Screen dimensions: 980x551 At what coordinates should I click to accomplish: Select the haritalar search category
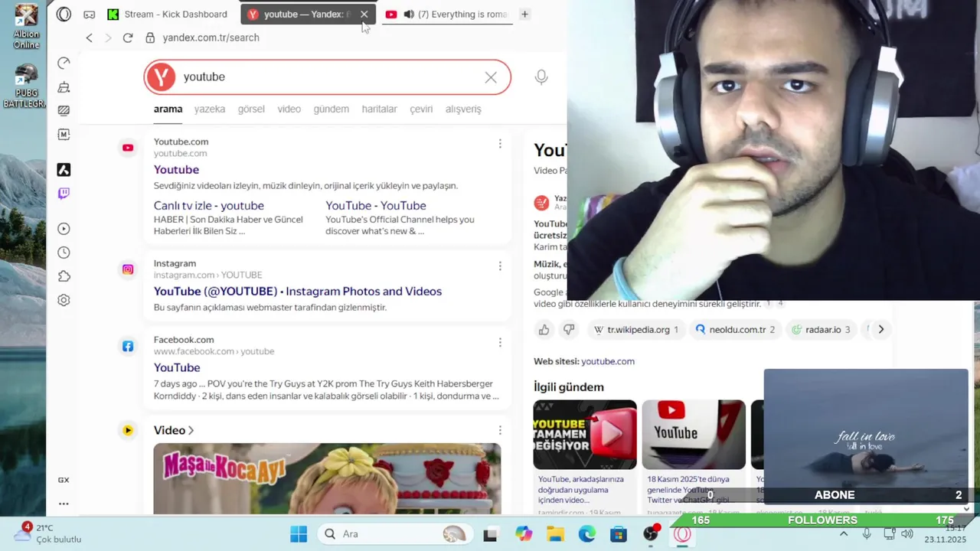(x=379, y=109)
